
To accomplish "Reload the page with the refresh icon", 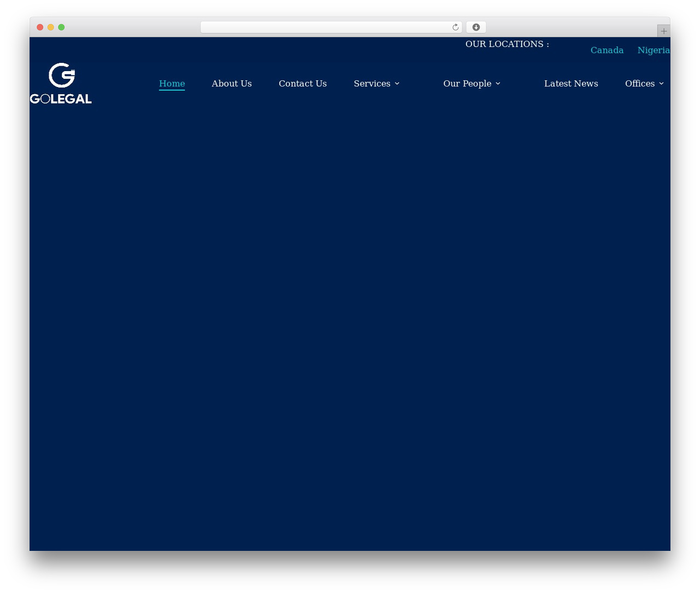I will (x=456, y=27).
